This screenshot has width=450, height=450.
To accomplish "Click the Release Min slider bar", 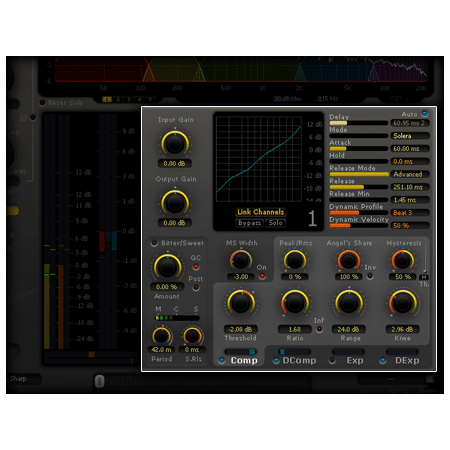I will pos(359,200).
